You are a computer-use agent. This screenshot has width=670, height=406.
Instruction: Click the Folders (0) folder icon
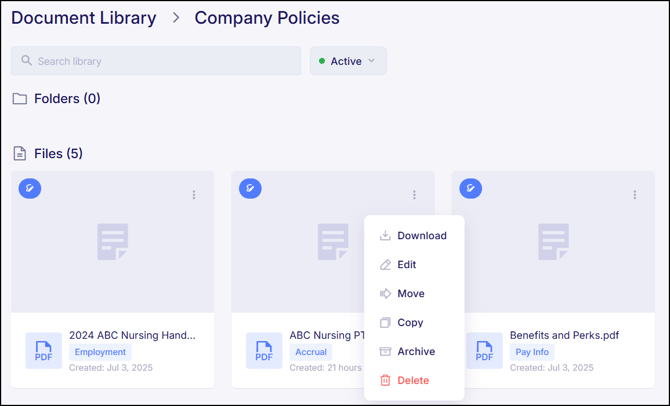pos(20,99)
